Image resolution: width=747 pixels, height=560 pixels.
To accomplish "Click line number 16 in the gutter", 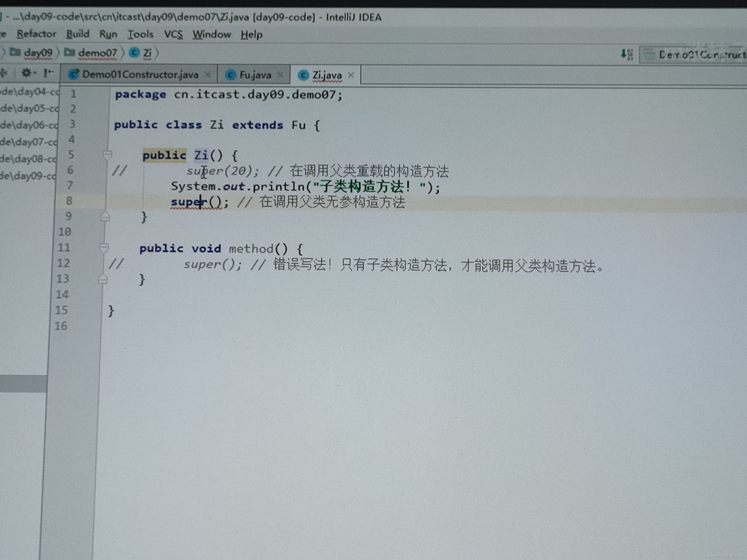I will click(61, 326).
